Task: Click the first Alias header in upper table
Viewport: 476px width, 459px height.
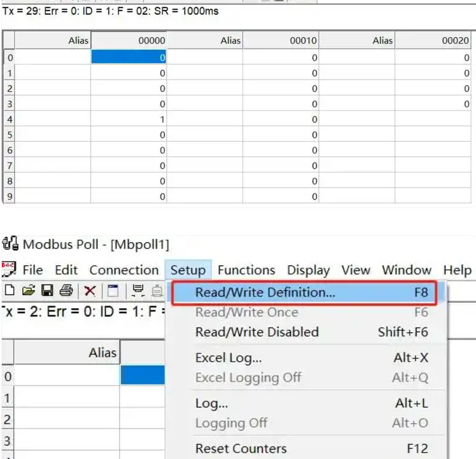Action: [53, 40]
